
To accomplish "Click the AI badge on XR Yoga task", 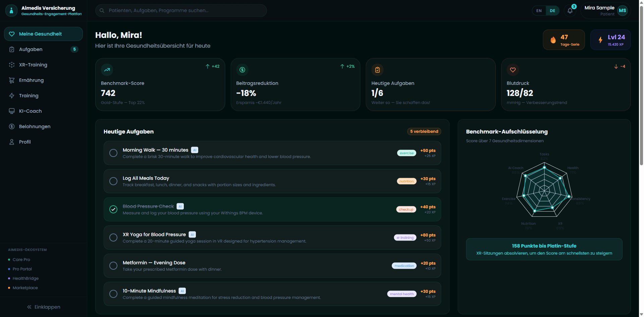I will [x=192, y=234].
